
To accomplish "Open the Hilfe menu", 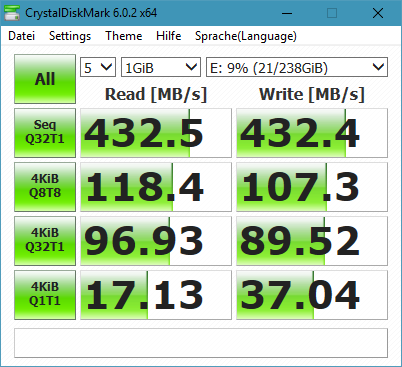I will pyautogui.click(x=169, y=36).
